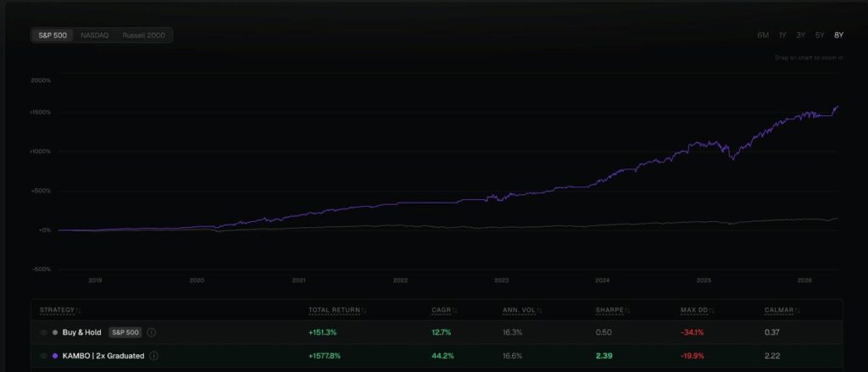Click the purple color dot for KAMBO strategy

point(55,356)
